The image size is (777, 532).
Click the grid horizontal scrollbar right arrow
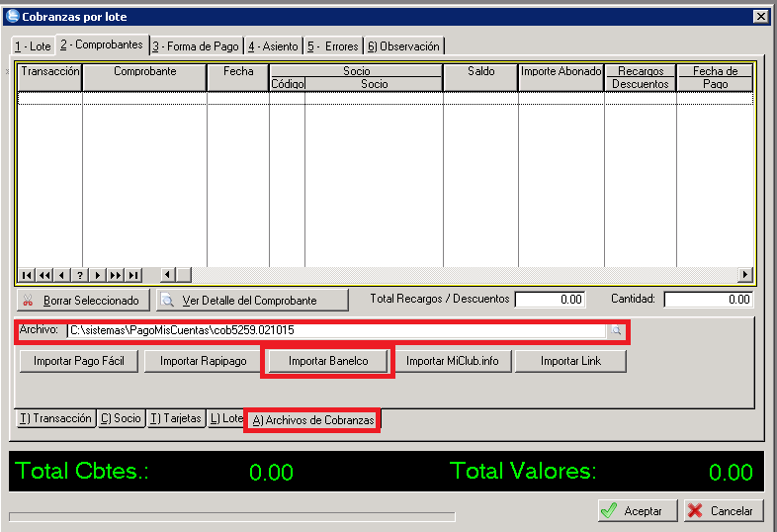tap(745, 275)
